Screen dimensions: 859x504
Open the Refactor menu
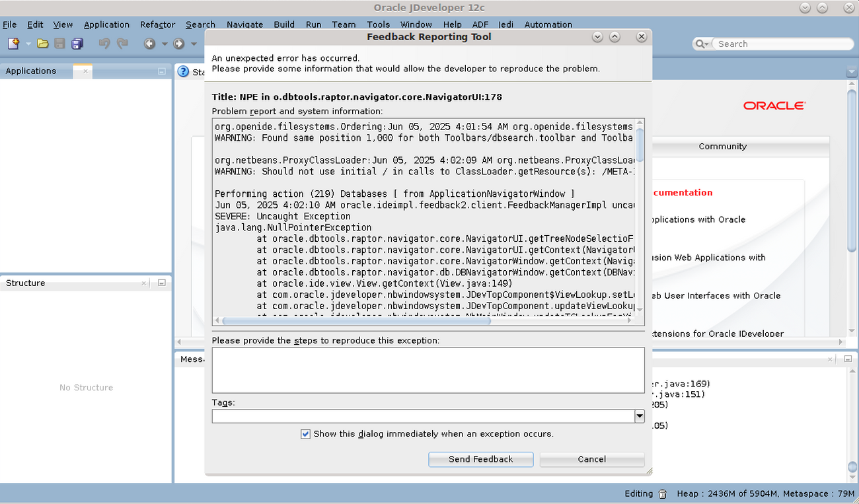[157, 24]
